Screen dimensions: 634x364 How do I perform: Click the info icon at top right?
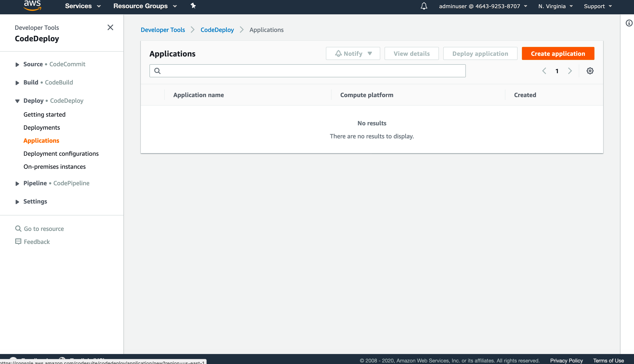click(x=629, y=23)
